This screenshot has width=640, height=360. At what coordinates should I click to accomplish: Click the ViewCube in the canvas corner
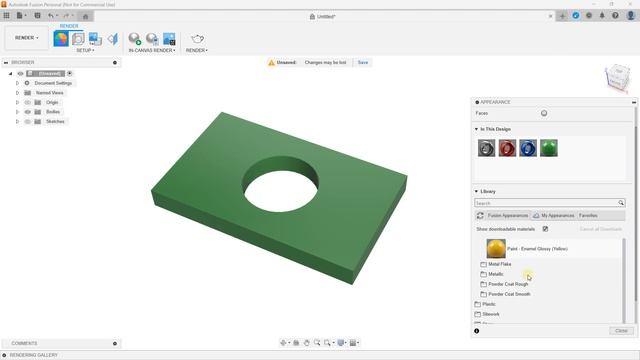(x=617, y=77)
